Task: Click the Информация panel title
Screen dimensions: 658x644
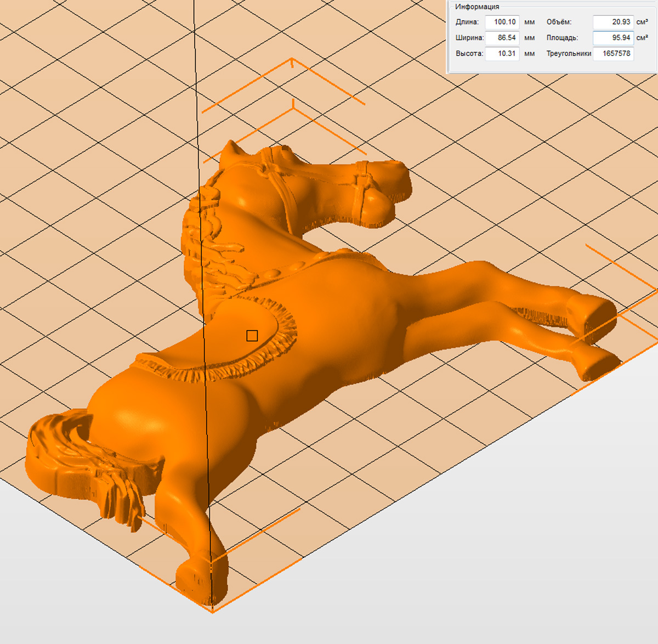Action: point(477,7)
